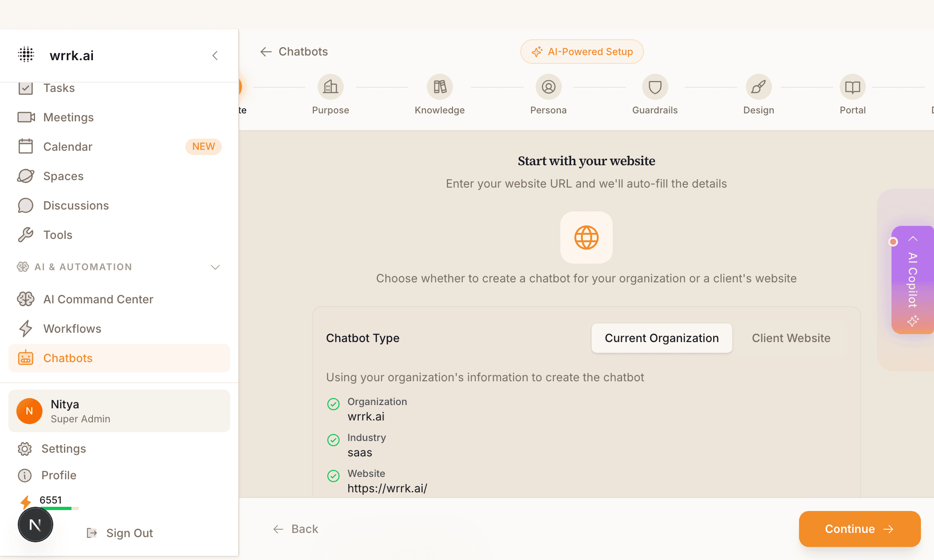Open the Knowledge step icon
The width and height of the screenshot is (934, 560).
[x=439, y=87]
